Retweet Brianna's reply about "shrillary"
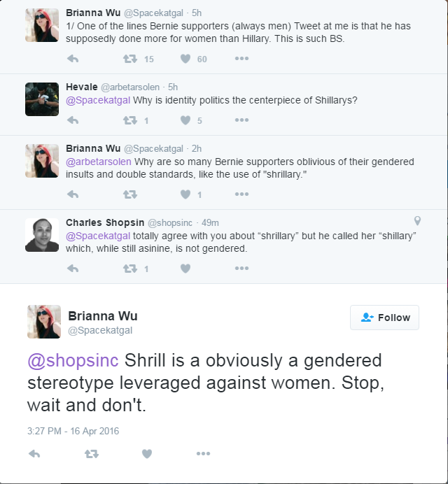The width and height of the screenshot is (448, 484). pyautogui.click(x=130, y=194)
